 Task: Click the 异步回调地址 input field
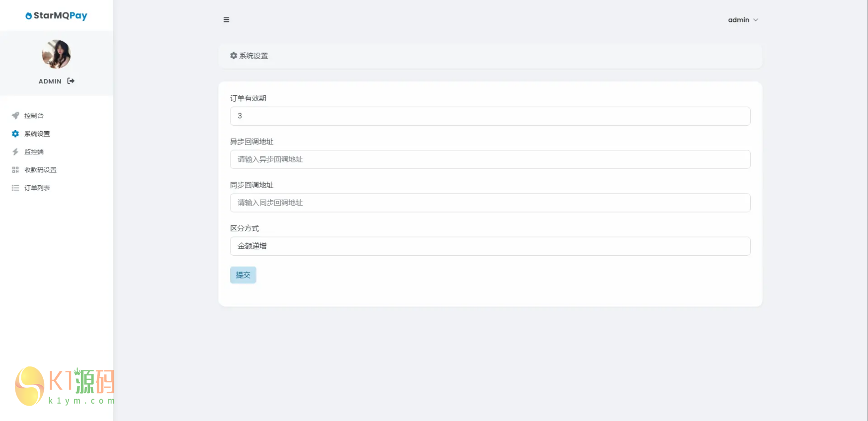point(490,159)
